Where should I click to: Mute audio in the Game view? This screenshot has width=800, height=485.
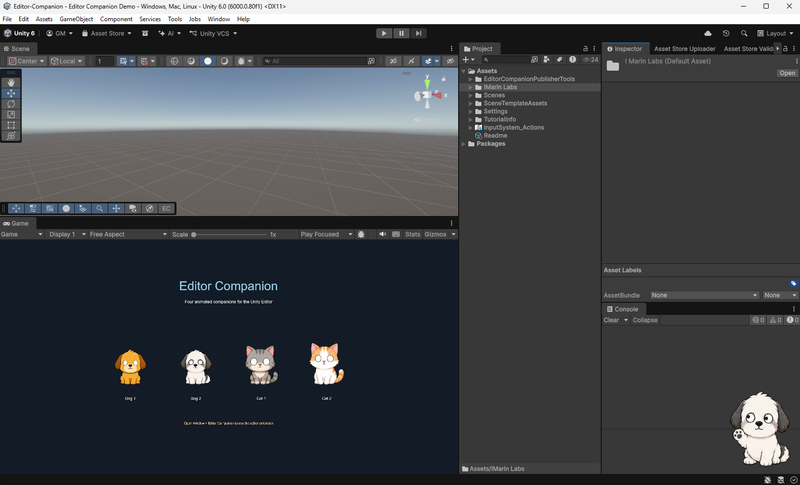tap(382, 234)
